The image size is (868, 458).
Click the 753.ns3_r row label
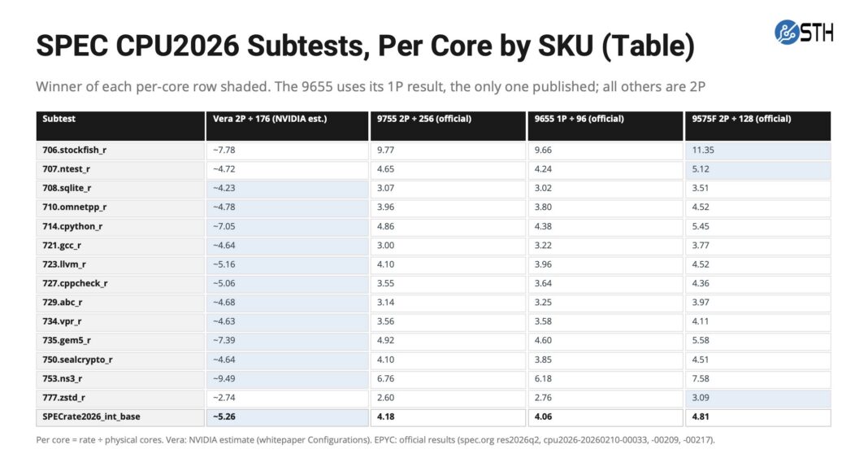(62, 379)
